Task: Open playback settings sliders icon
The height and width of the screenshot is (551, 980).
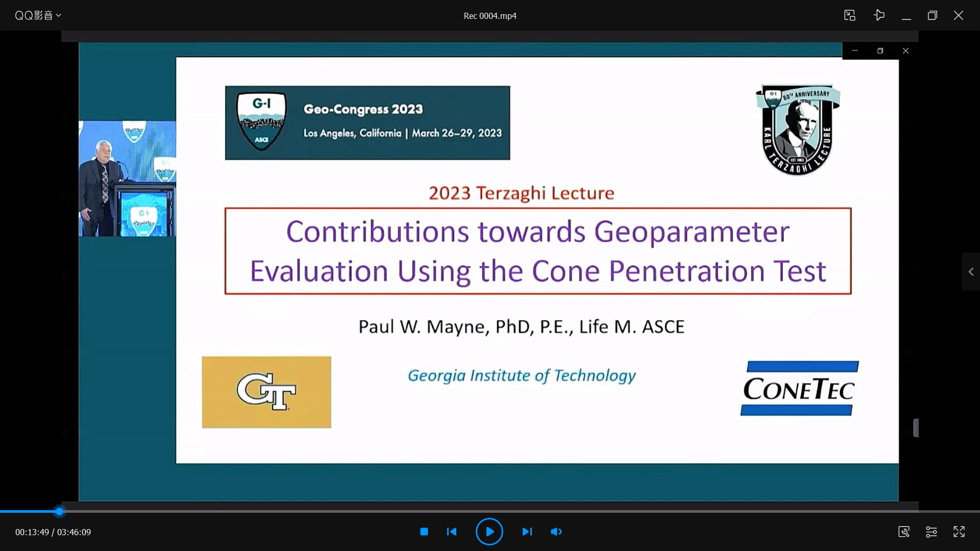Action: (x=931, y=532)
